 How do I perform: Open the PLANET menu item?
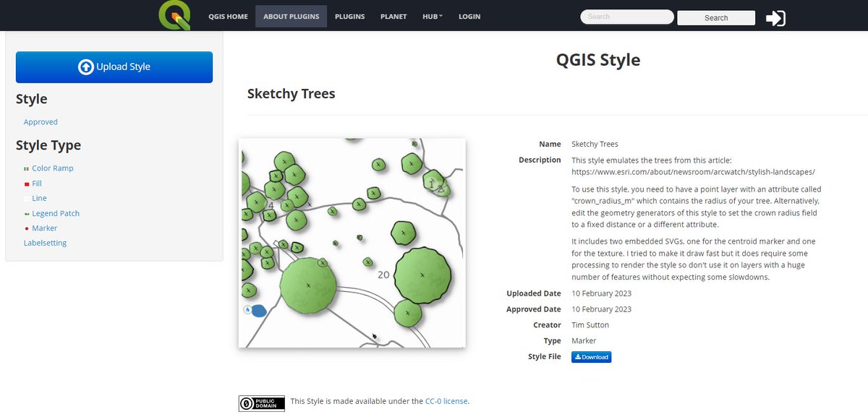click(393, 17)
